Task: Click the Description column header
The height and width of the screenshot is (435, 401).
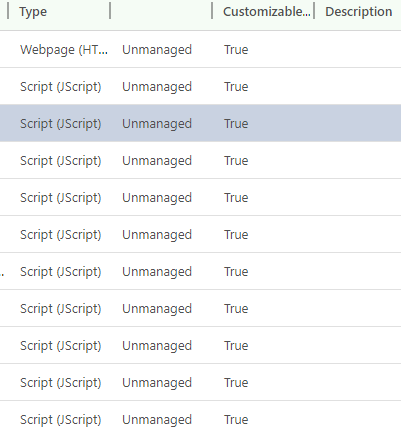Action: [358, 12]
